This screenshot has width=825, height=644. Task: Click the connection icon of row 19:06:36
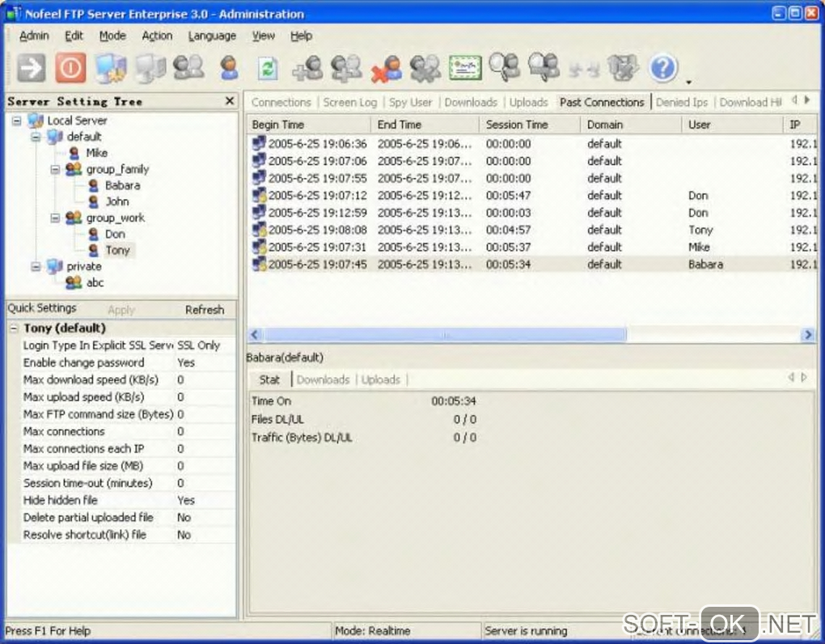pos(259,143)
